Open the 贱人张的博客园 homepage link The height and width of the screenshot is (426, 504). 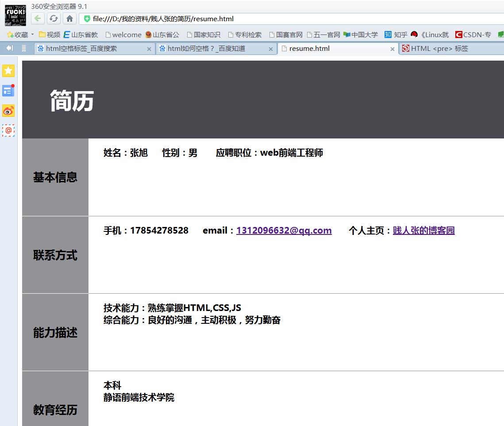[x=423, y=230]
